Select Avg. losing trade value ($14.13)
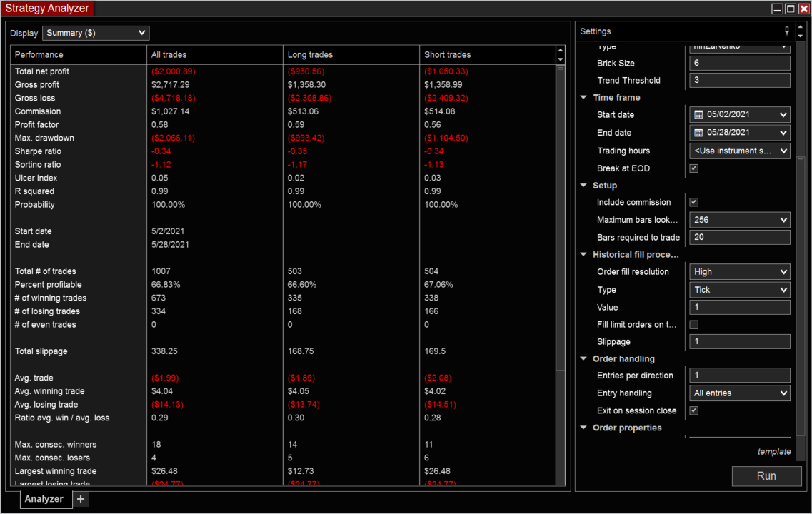812x514 pixels. [x=167, y=405]
